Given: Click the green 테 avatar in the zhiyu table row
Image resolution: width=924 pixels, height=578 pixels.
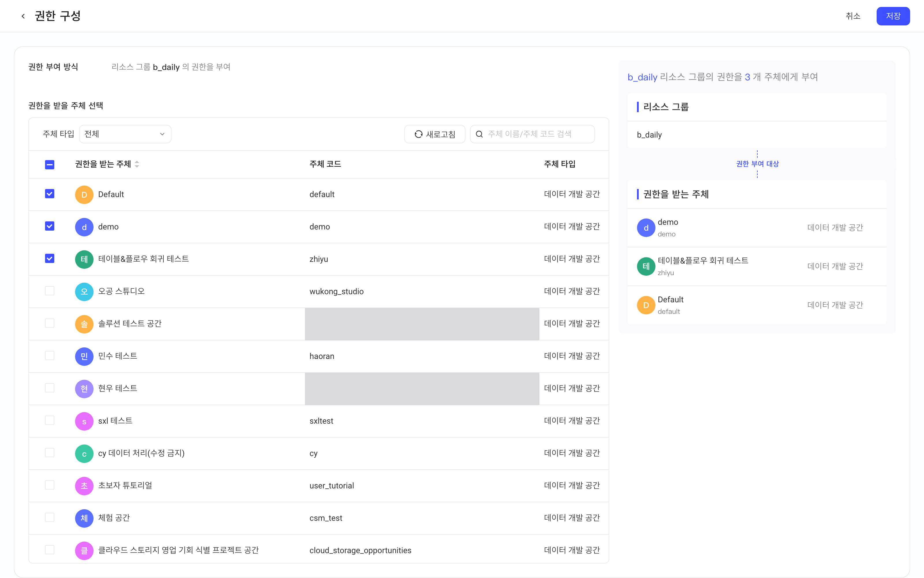Looking at the screenshot, I should point(84,259).
